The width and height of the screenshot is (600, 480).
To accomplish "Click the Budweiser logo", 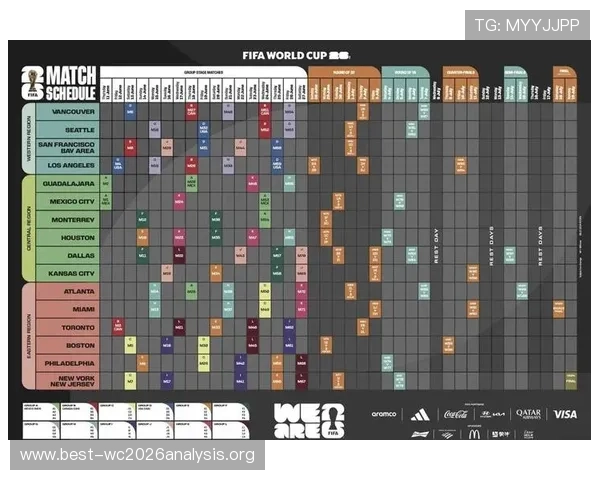I will pyautogui.click(x=420, y=434).
